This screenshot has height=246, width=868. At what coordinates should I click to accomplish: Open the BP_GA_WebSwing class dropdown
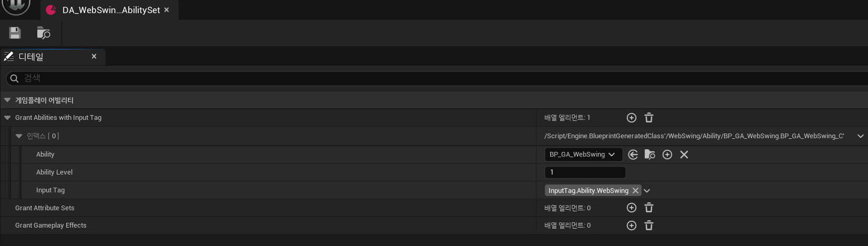tap(583, 155)
